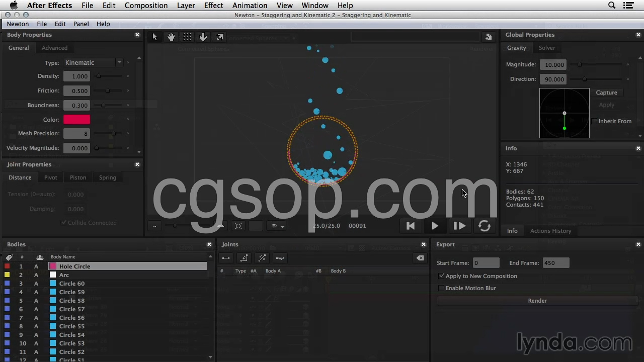This screenshot has height=362, width=644.
Task: Open the Newton Panel menu
Action: point(81,24)
